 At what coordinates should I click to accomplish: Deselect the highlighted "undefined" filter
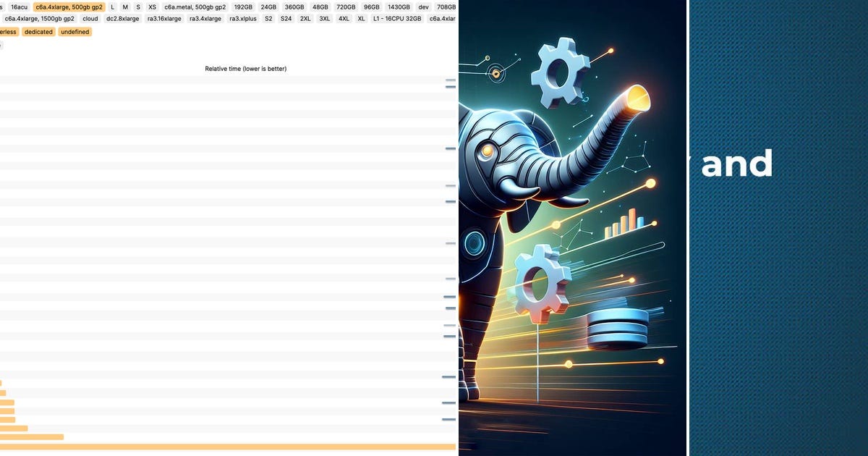[x=75, y=32]
